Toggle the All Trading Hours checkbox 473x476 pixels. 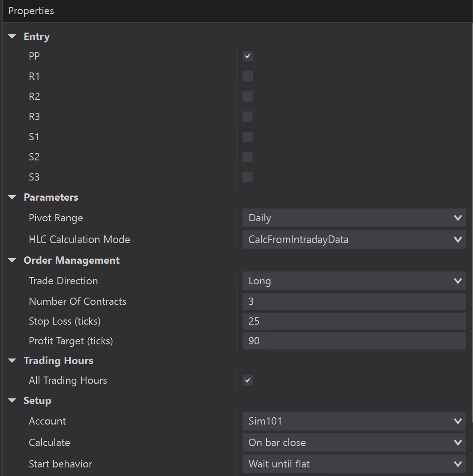[x=247, y=380]
